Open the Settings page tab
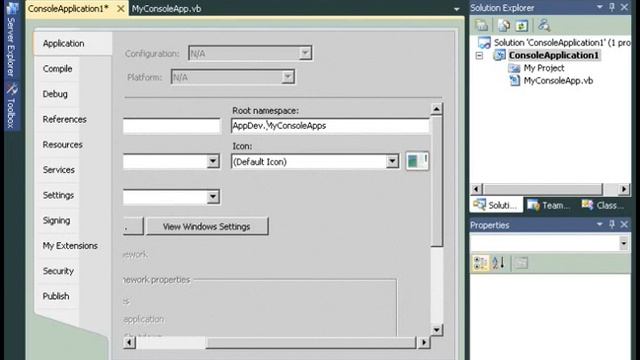This screenshot has height=360, width=640. [x=58, y=195]
